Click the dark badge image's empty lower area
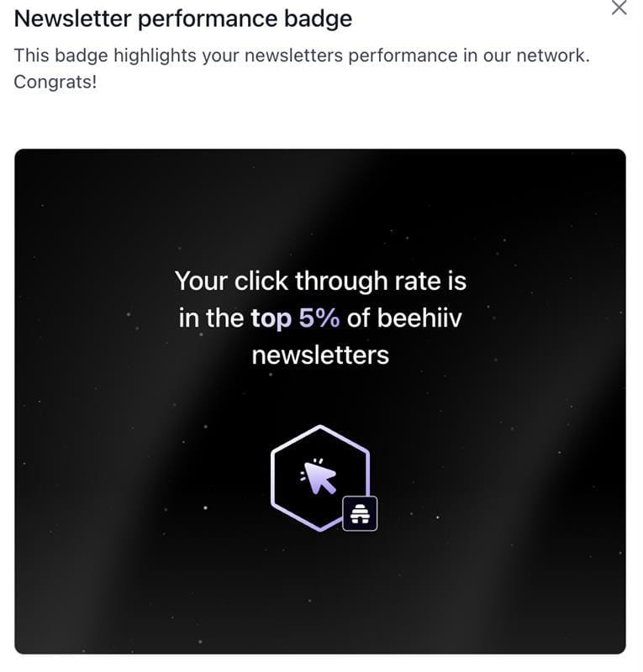 point(320,596)
